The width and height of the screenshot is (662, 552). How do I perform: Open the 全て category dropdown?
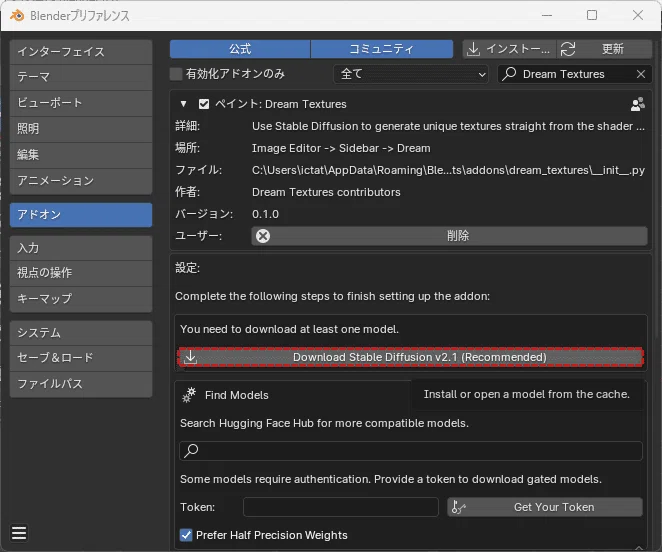(411, 74)
